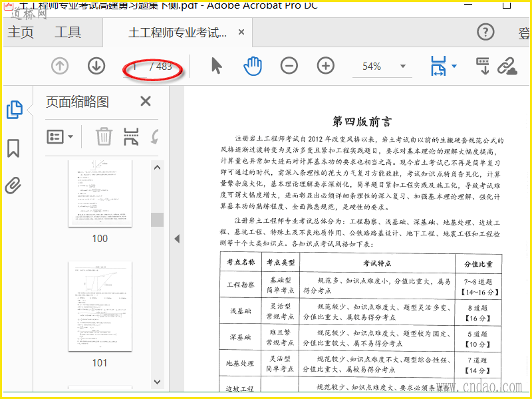Click the share link cloud icon

pos(507,66)
